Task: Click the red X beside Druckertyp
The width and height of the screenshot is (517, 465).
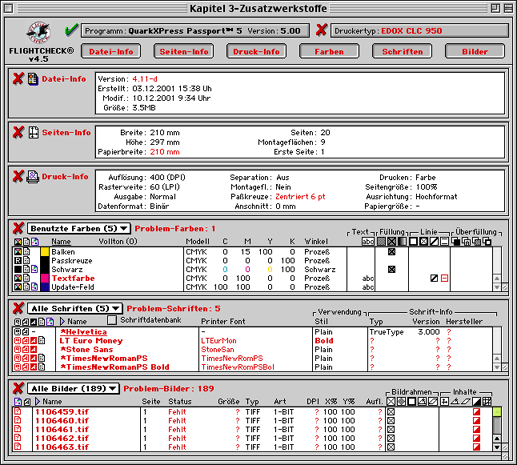Action: coord(321,30)
